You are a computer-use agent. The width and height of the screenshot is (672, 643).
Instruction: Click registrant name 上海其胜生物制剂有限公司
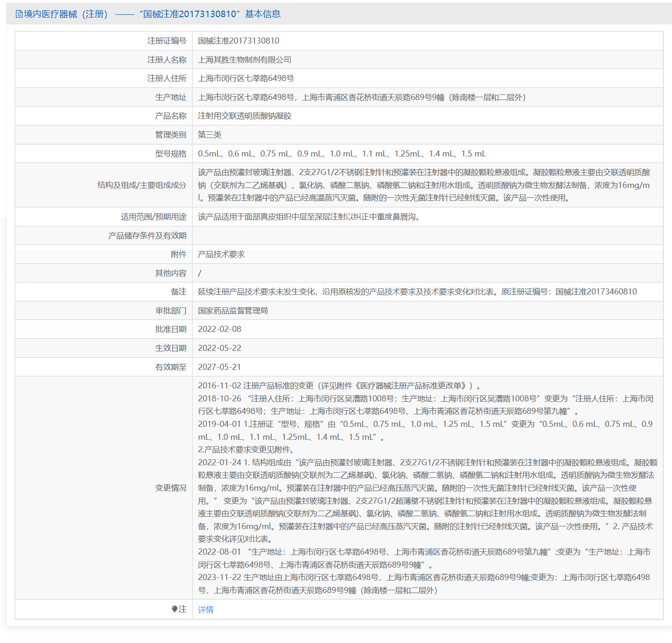245,60
